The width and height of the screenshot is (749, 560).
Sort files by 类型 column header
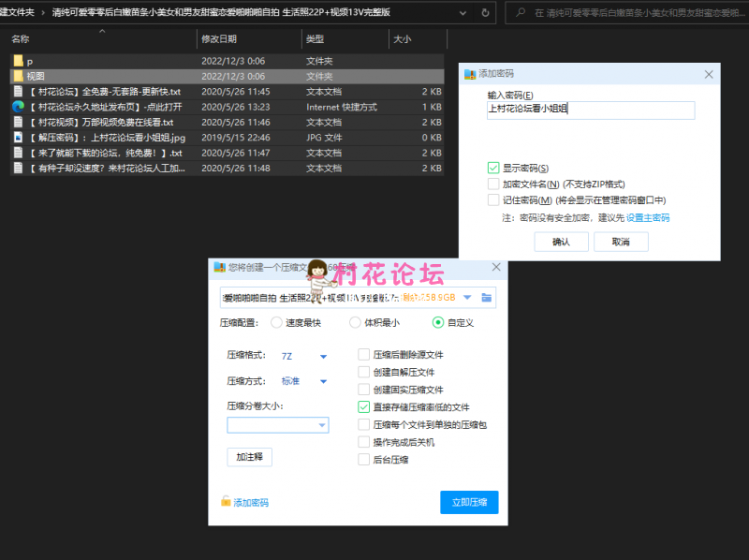click(x=316, y=39)
